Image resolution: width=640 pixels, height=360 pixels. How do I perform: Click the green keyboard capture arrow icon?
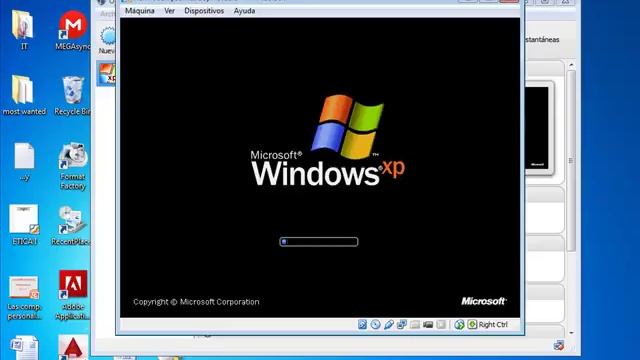pos(472,324)
